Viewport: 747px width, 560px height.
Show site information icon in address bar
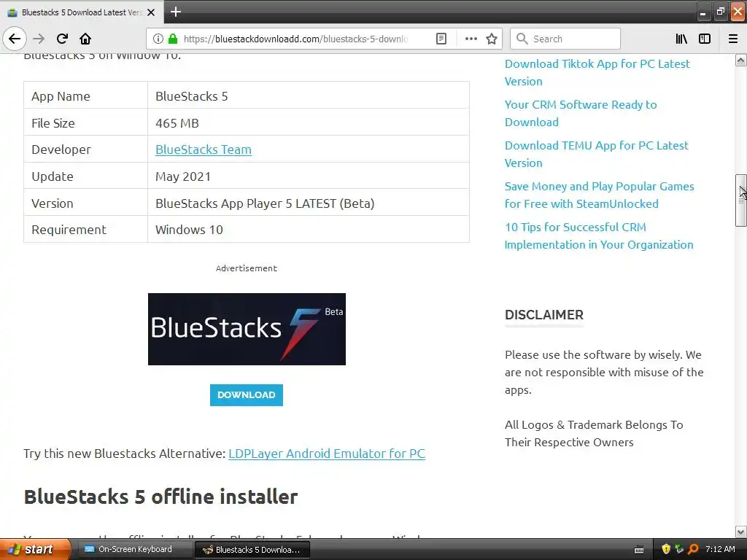point(158,39)
